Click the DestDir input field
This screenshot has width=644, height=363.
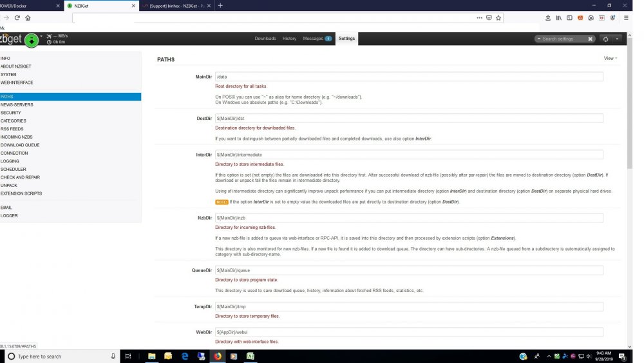click(x=409, y=119)
